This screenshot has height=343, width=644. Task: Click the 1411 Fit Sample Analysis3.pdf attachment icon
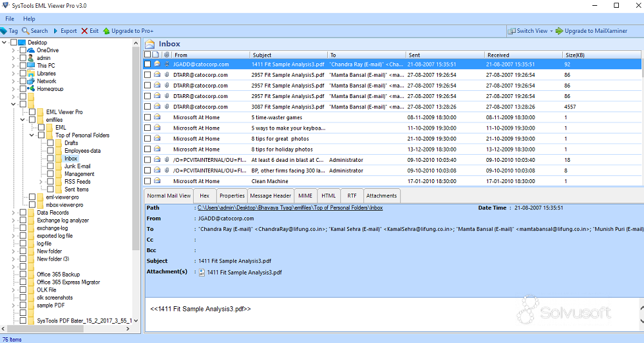pos(202,272)
